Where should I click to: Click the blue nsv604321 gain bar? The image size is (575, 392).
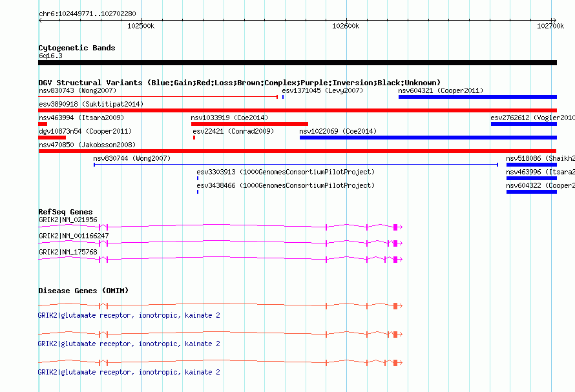[x=477, y=97]
